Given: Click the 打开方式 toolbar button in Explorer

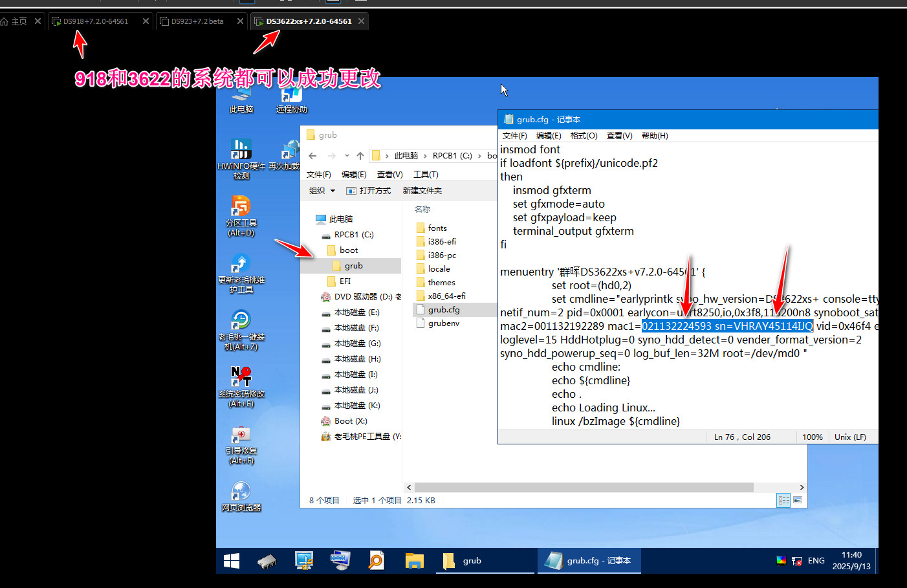Looking at the screenshot, I should tap(369, 191).
